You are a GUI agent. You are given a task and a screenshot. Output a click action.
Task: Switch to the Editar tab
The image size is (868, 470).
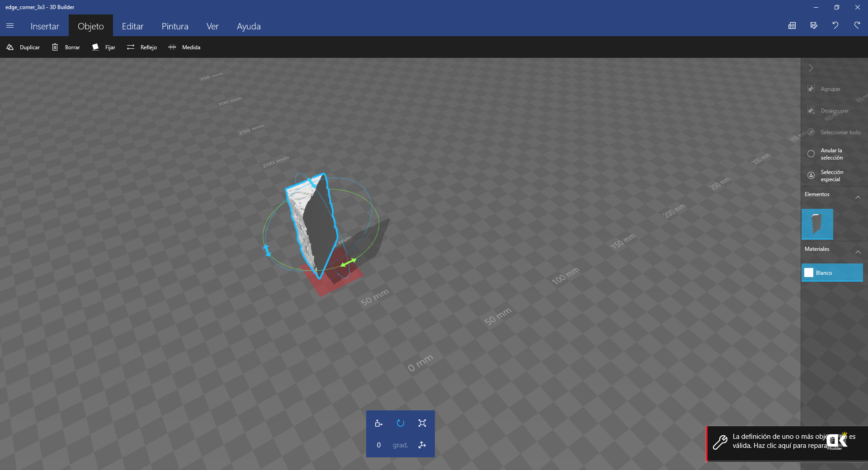pos(132,26)
